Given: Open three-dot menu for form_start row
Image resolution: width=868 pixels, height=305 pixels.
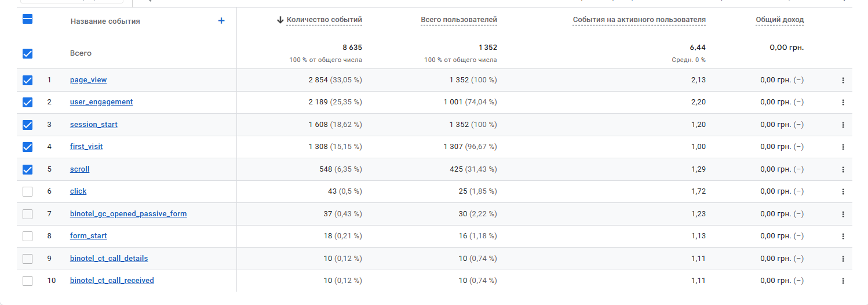Looking at the screenshot, I should (x=843, y=237).
